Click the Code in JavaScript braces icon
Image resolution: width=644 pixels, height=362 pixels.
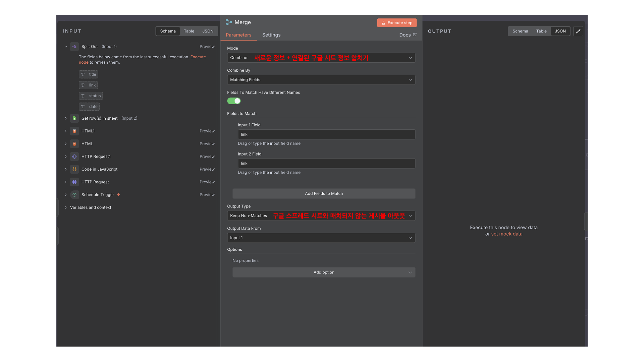pyautogui.click(x=74, y=169)
